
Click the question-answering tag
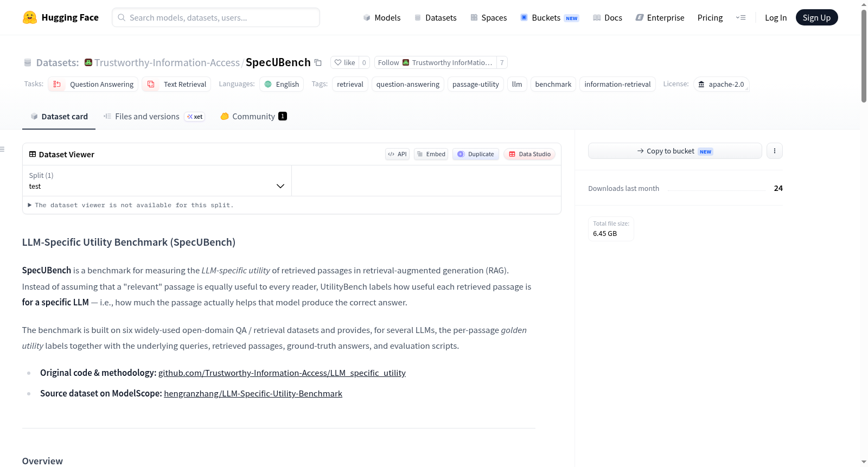tap(408, 84)
